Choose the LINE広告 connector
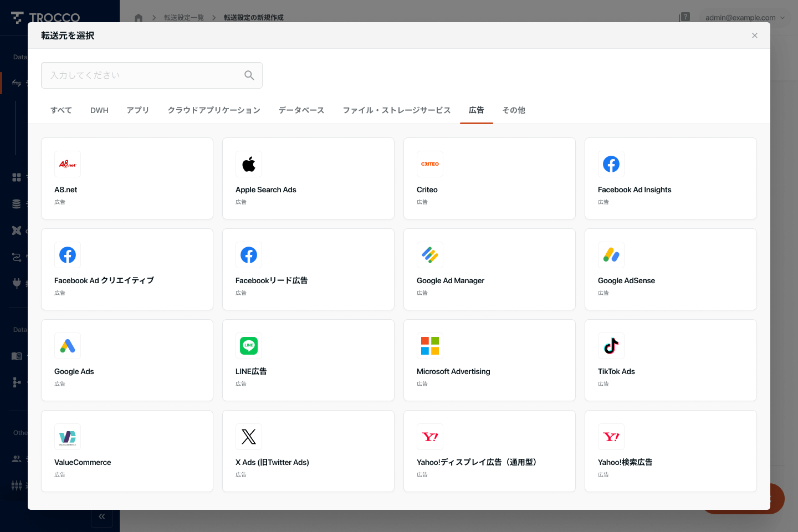This screenshot has height=532, width=798. click(x=308, y=360)
